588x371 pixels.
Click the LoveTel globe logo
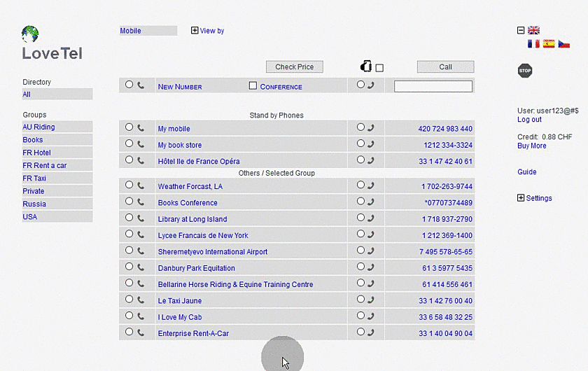point(30,34)
